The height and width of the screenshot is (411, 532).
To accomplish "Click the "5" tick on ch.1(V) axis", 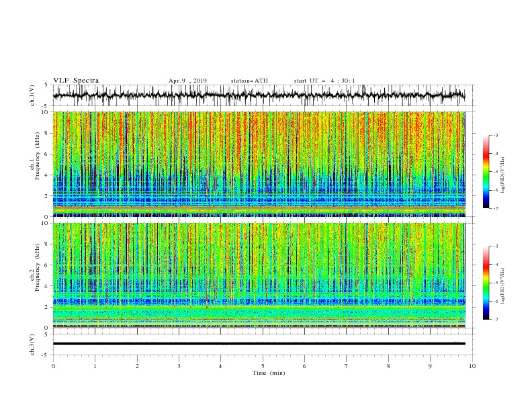I will 46,85.
